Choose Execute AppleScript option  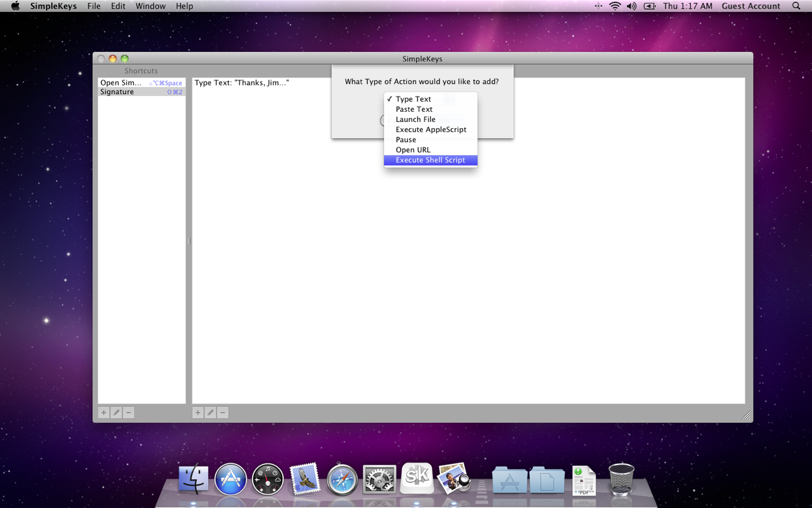pyautogui.click(x=431, y=130)
